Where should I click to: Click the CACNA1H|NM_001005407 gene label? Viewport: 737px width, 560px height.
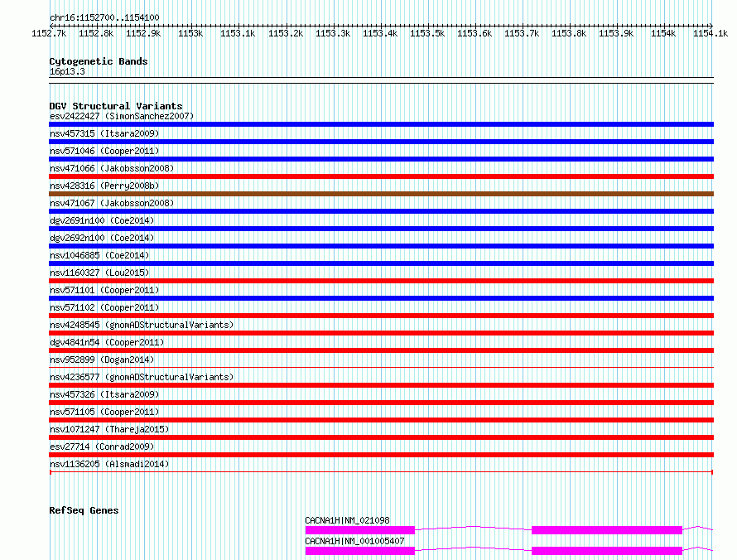(355, 541)
